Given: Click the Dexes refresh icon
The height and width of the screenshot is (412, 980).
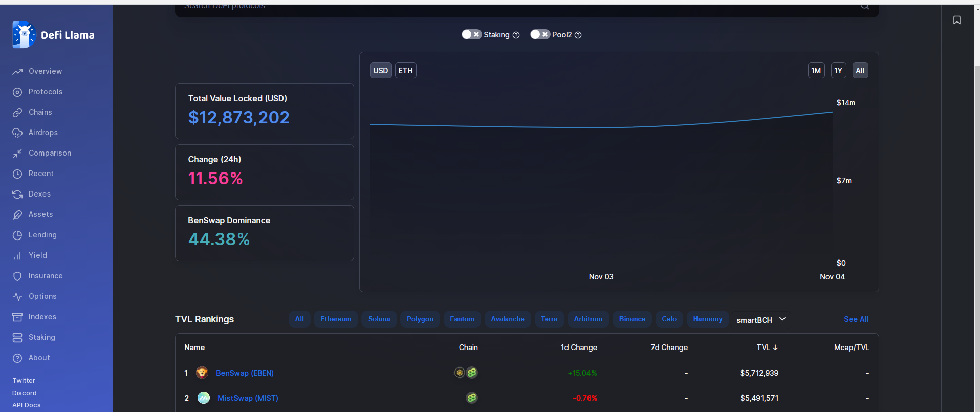Looking at the screenshot, I should tap(17, 194).
